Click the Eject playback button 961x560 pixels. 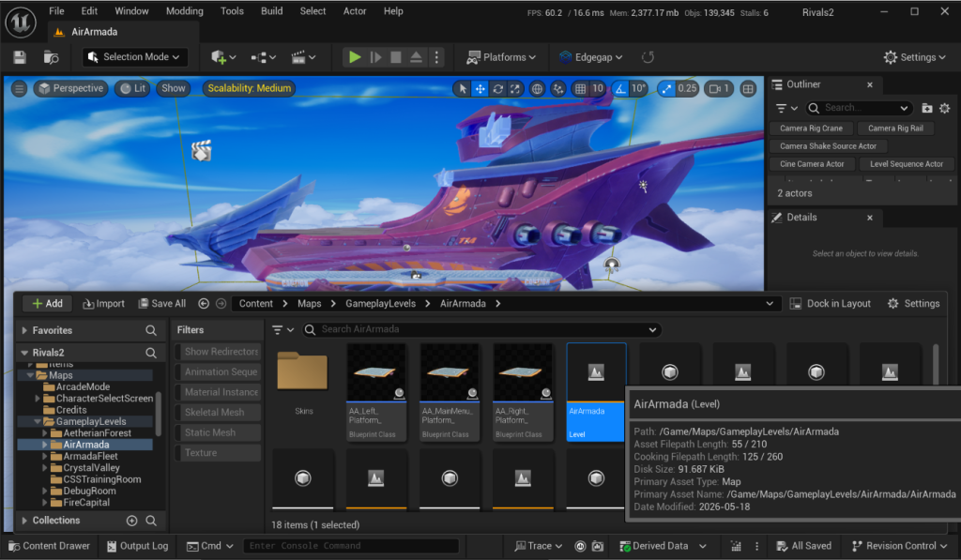pyautogui.click(x=416, y=57)
